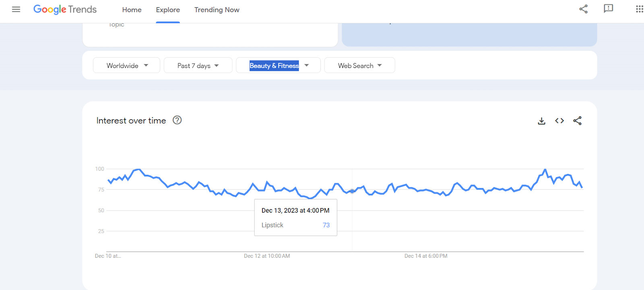The height and width of the screenshot is (290, 644).
Task: Click the Lipstick label in tooltip
Action: click(272, 225)
